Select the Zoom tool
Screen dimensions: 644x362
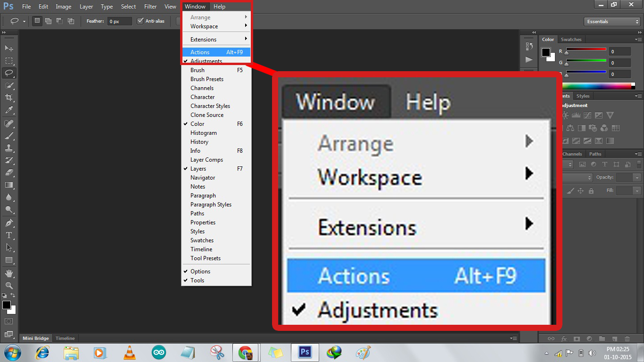click(9, 286)
